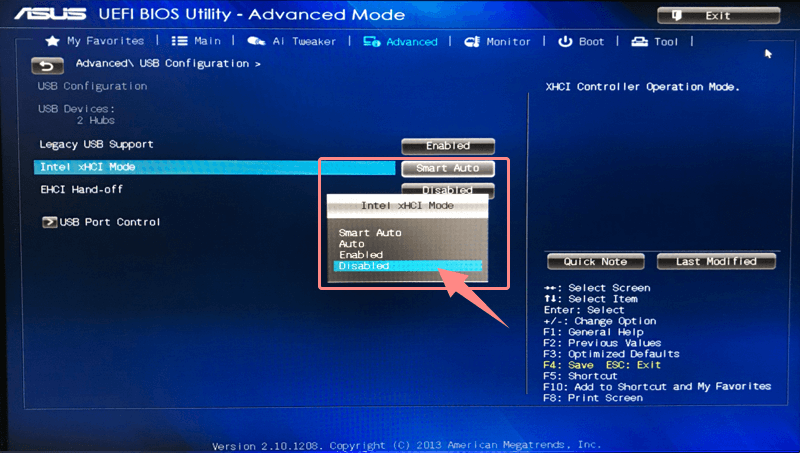Click the Monitor icon

click(472, 41)
